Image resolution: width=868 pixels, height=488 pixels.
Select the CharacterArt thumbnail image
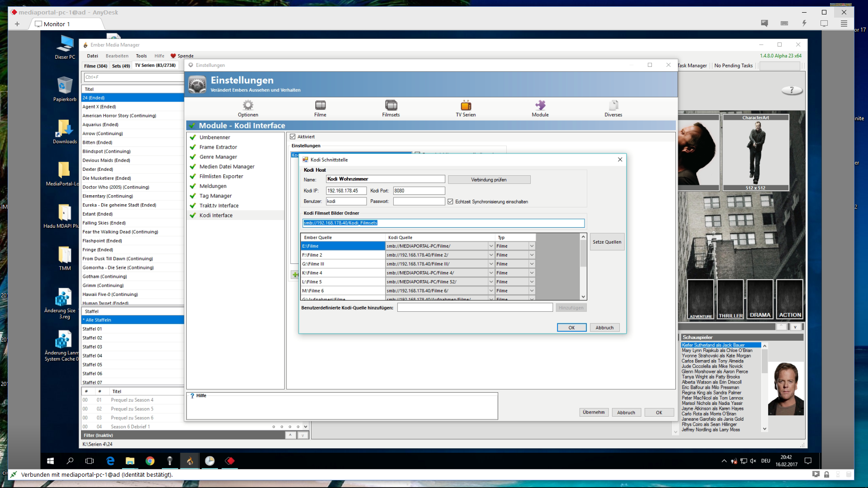coord(755,153)
